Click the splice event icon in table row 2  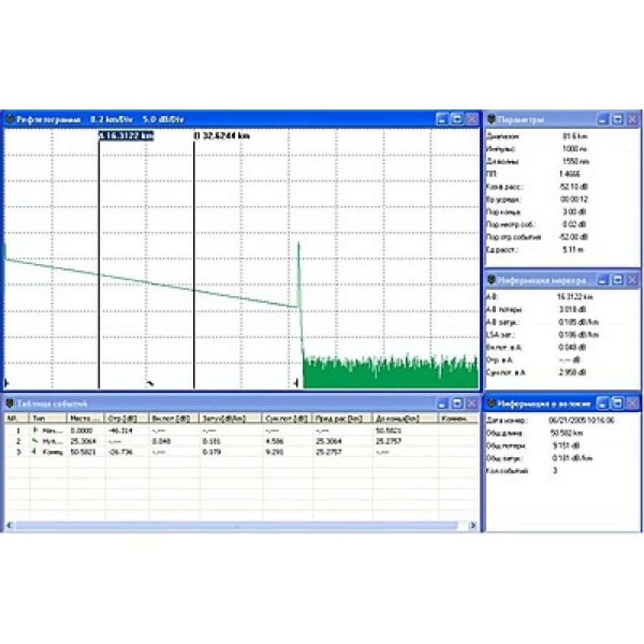(35, 441)
